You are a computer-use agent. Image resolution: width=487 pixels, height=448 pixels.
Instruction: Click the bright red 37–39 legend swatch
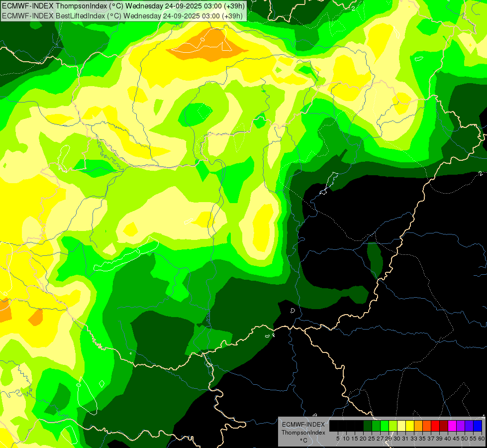coord(435,426)
